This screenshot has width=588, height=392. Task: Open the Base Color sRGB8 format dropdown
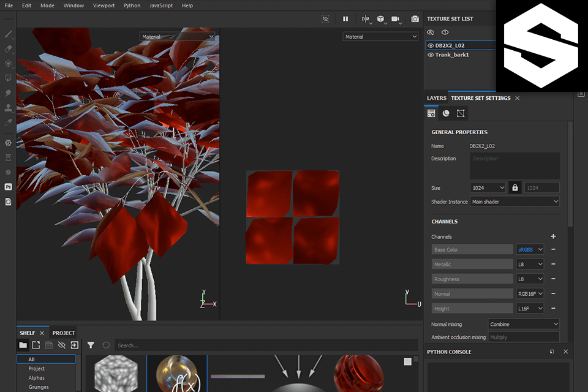pos(530,249)
